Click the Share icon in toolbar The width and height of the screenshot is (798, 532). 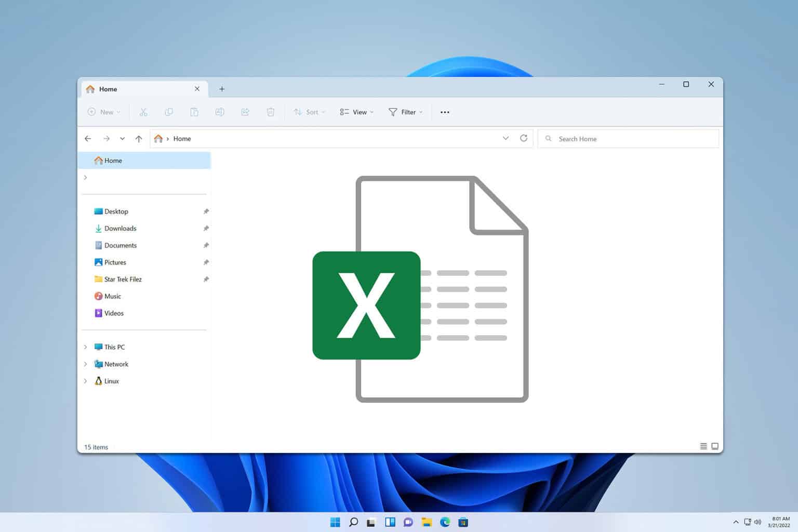[245, 112]
